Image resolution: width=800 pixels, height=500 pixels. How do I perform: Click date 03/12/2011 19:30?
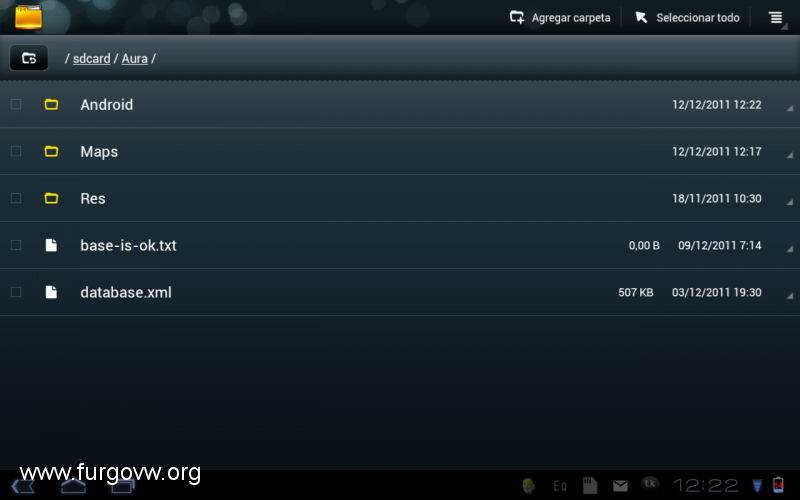tap(716, 292)
